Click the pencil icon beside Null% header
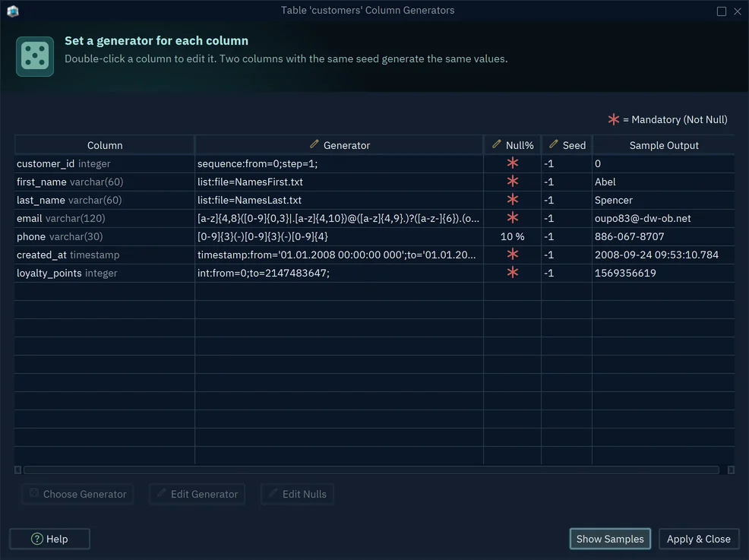 point(496,144)
